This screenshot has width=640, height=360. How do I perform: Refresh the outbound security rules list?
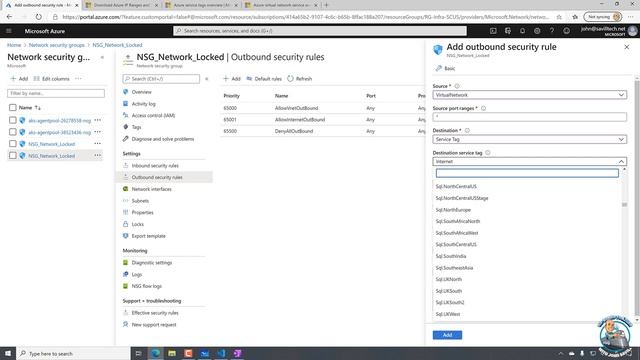click(300, 79)
